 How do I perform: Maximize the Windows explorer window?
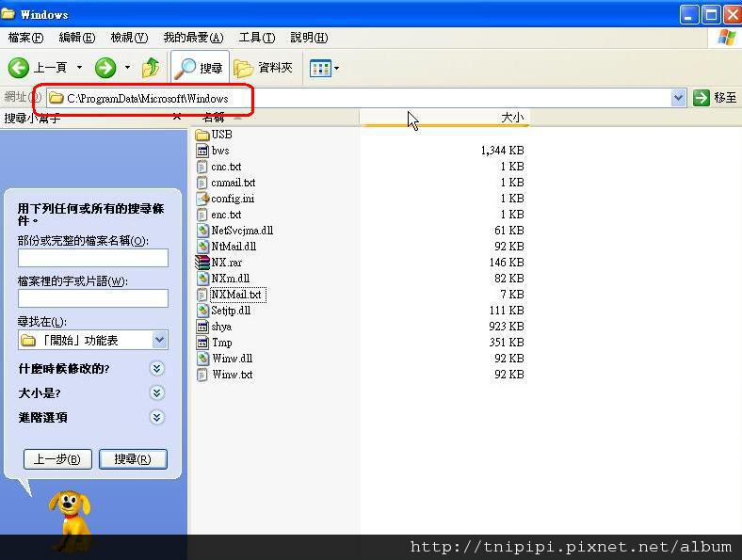point(711,15)
